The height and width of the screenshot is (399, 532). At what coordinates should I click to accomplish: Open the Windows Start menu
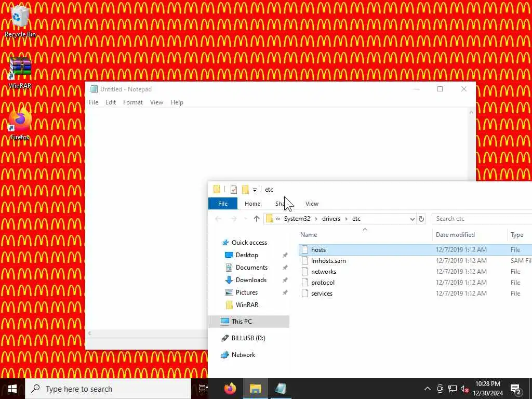click(x=12, y=389)
